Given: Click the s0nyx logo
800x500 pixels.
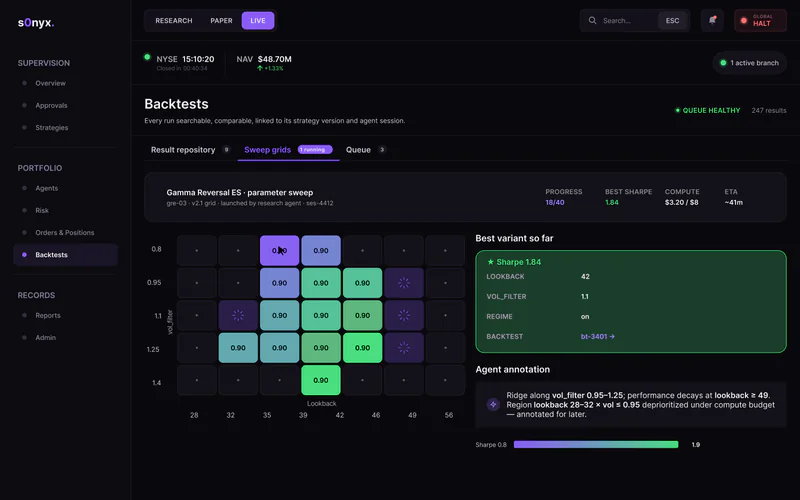Looking at the screenshot, I should click(36, 23).
